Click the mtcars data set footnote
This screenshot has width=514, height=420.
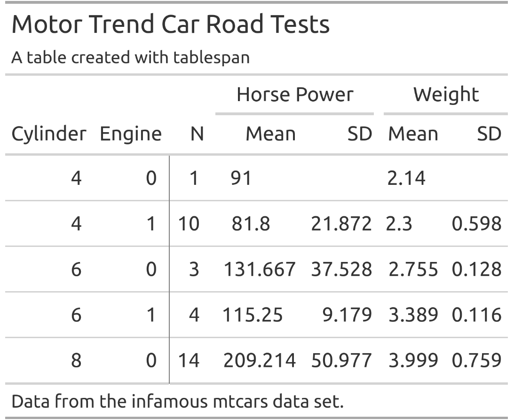[x=178, y=402]
